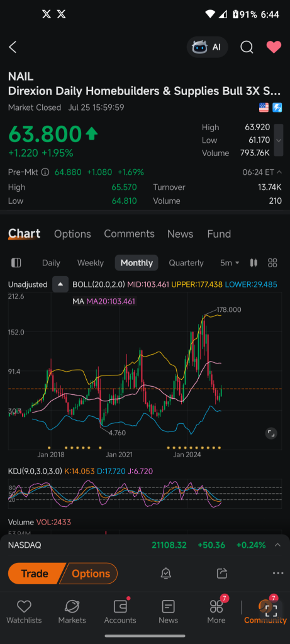Open the More menu in bottom navigation
The image size is (290, 644).
(216, 611)
